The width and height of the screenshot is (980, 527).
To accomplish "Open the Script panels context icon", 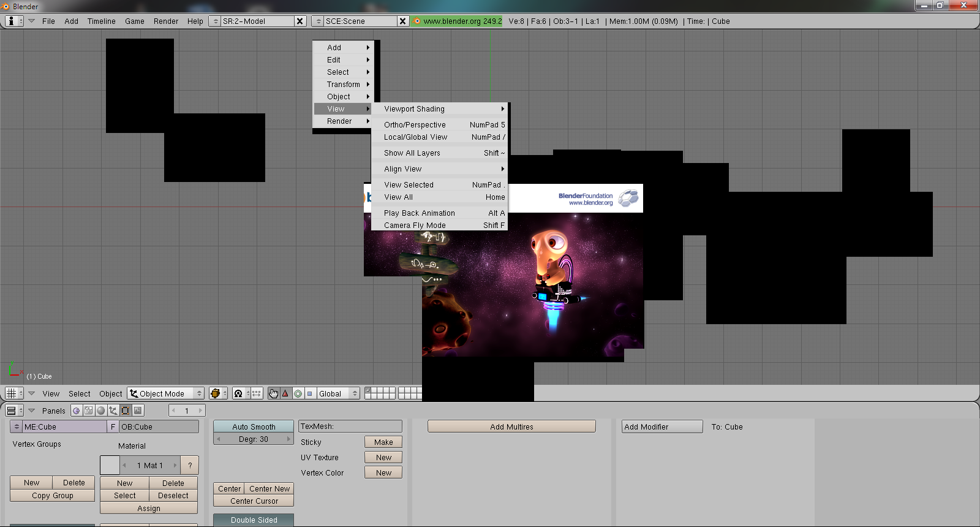I will point(89,411).
